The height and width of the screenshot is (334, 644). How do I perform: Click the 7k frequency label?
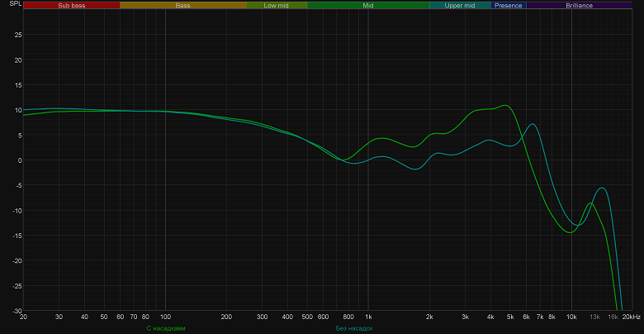click(540, 317)
